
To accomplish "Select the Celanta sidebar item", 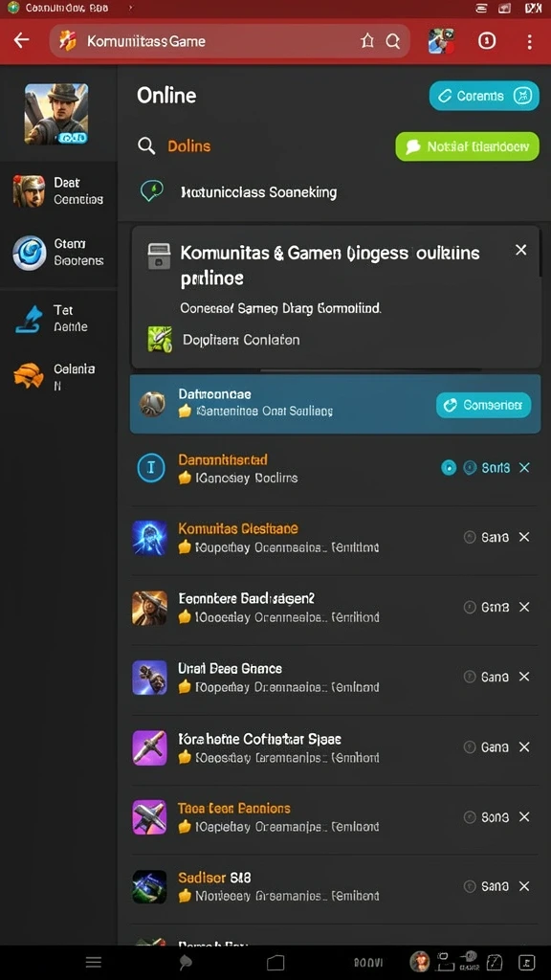I will coord(58,376).
